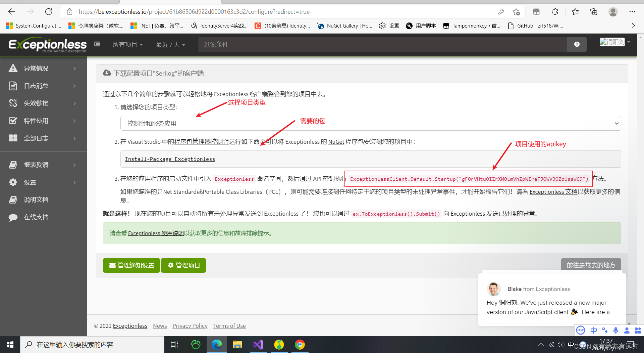Viewport: 644px width, 353px height.
Task: Open the 全部日志 sidebar section
Action: click(36, 138)
